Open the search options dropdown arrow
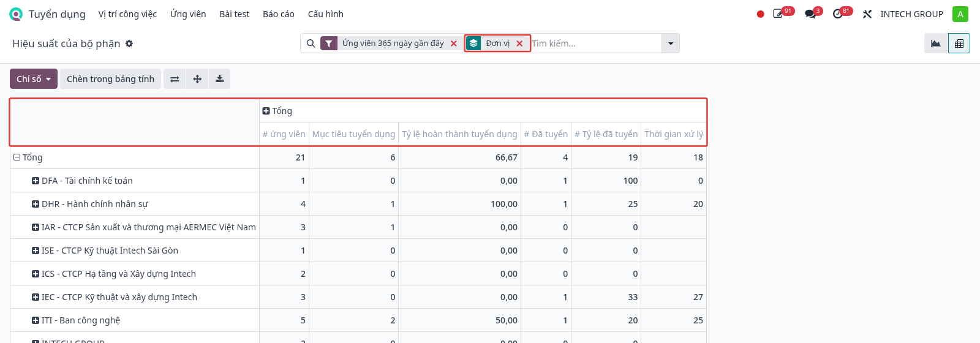The image size is (980, 343). (x=671, y=43)
